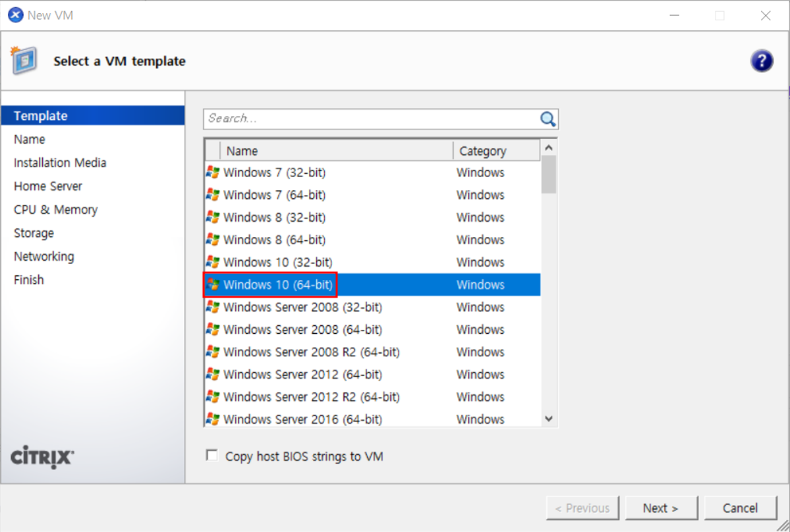
Task: Select Windows 10 (64-bit) template name
Action: pos(277,285)
